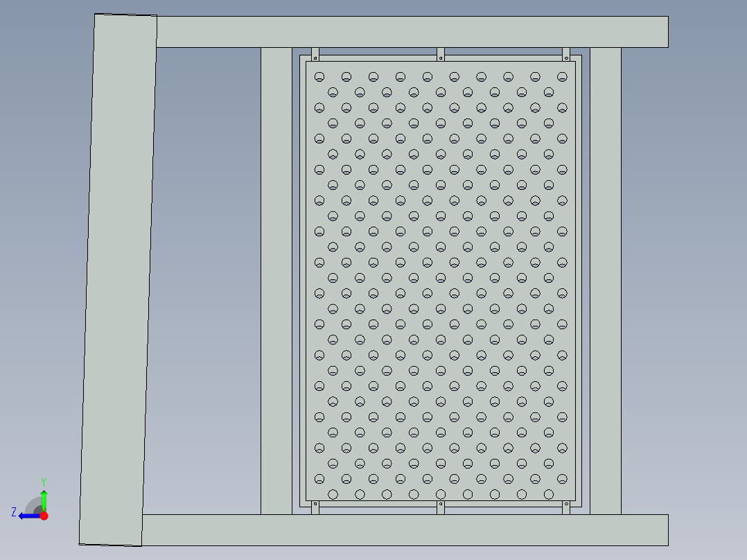Select the bottom-left mounting tab below the panel
Image resolution: width=747 pixels, height=560 pixels.
pyautogui.click(x=315, y=507)
